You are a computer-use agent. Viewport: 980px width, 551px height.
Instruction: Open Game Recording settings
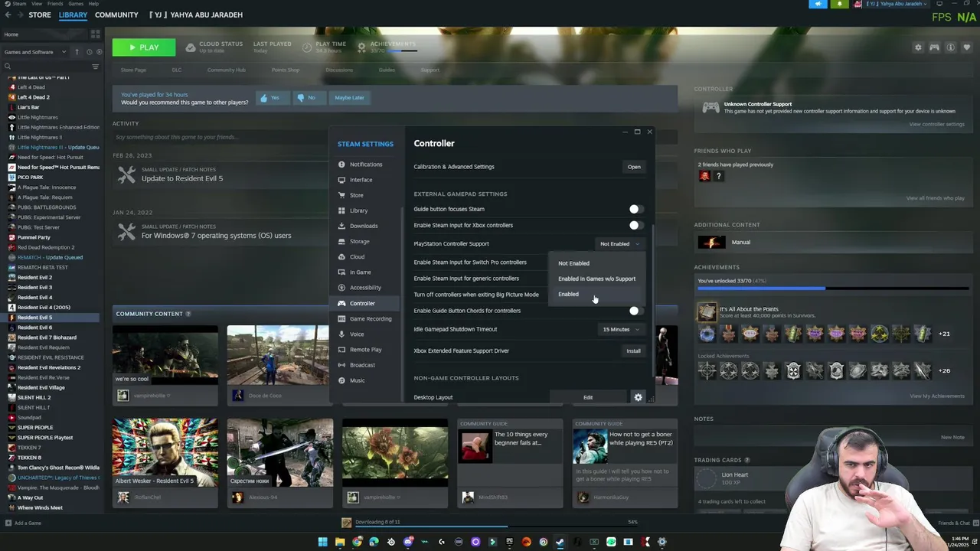[370, 318]
